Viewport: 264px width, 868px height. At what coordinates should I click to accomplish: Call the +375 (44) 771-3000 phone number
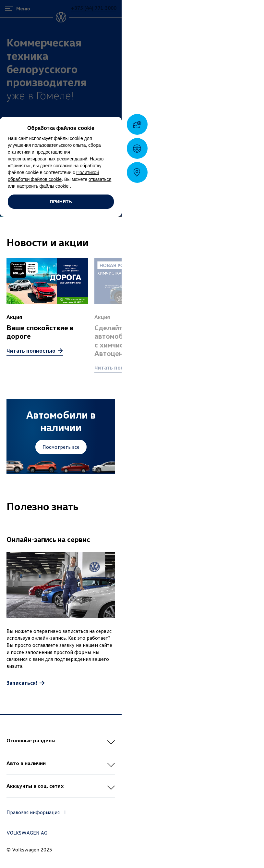pos(94,8)
